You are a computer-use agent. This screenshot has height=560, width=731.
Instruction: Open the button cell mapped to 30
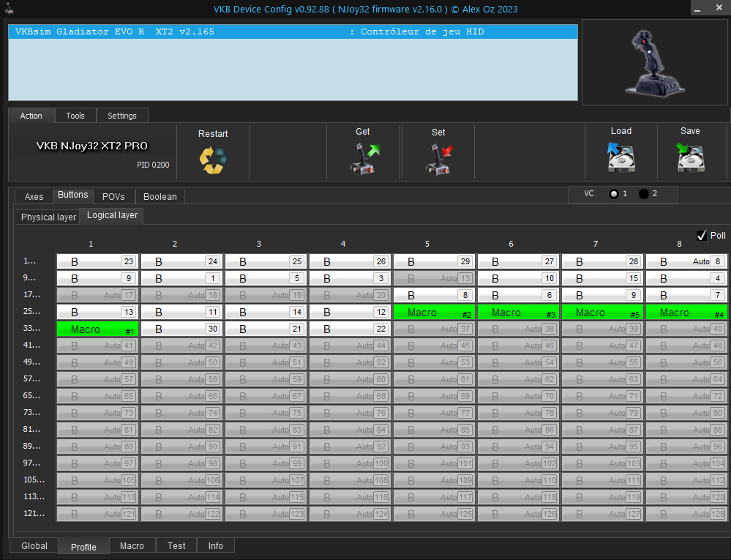pos(181,329)
